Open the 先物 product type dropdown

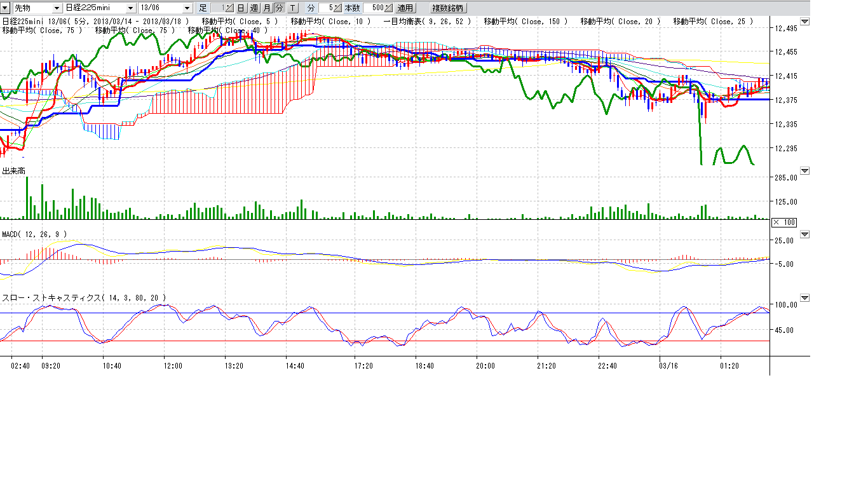tap(57, 8)
